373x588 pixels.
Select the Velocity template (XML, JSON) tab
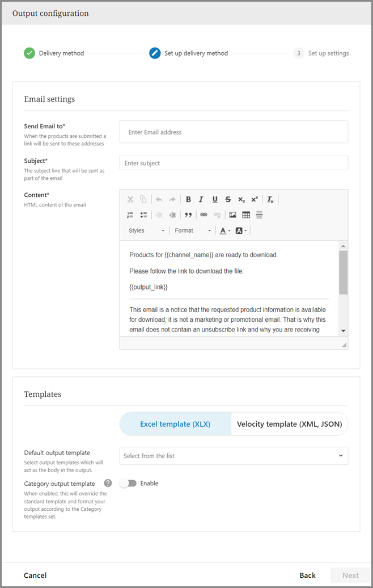pyautogui.click(x=290, y=424)
